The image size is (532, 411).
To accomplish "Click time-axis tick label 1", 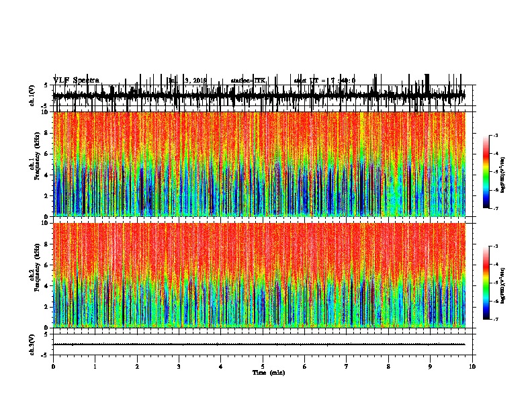I will [95, 367].
